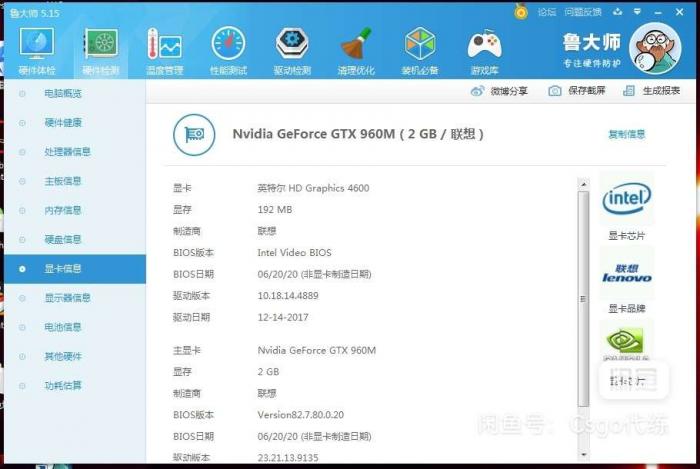Screen dimensions: 700x469
Task: Click the details list scrollbar thumb
Action: click(583, 299)
